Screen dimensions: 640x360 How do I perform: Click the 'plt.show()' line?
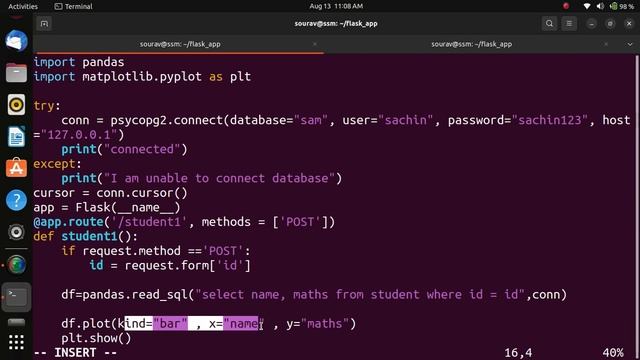coord(96,338)
